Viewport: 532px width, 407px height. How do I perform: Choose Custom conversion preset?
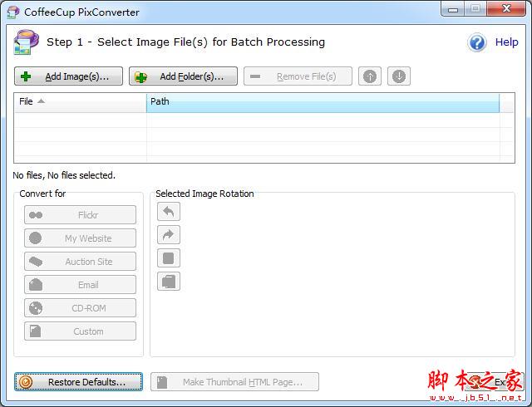[80, 331]
